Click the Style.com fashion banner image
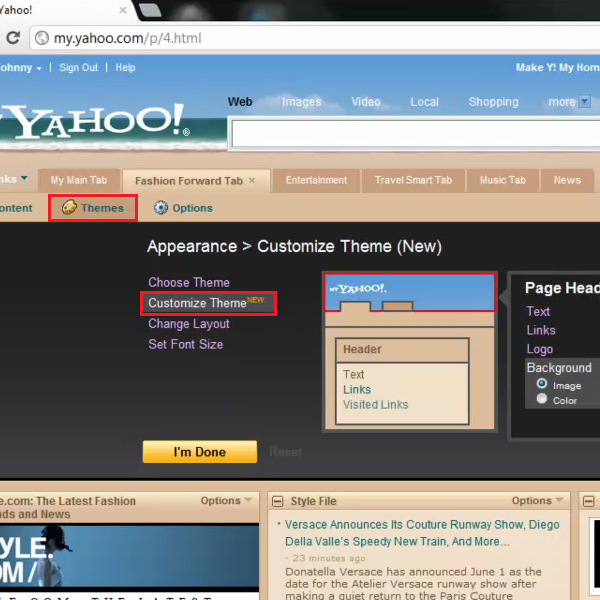Screen dimensions: 600x600 (x=129, y=556)
